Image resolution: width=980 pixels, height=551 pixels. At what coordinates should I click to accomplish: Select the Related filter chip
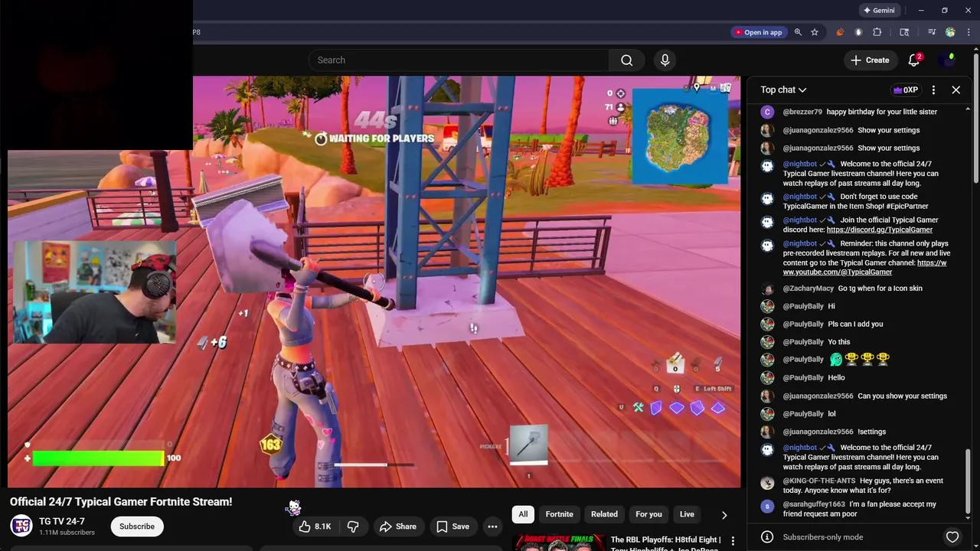(604, 514)
